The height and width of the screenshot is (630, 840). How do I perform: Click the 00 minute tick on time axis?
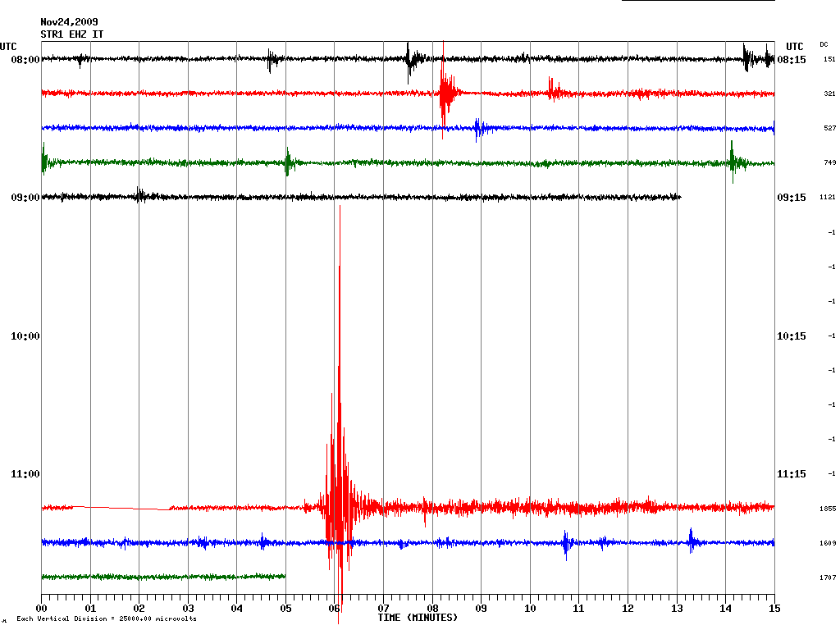click(x=42, y=609)
